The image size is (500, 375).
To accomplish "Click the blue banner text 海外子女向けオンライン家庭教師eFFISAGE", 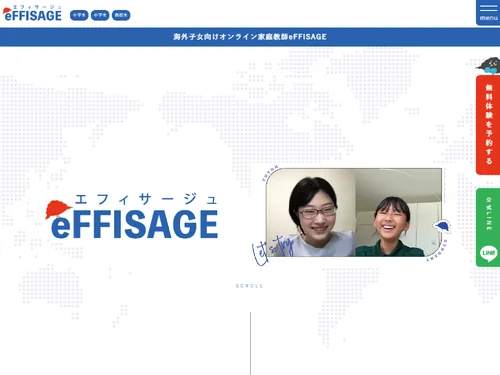I will [250, 37].
